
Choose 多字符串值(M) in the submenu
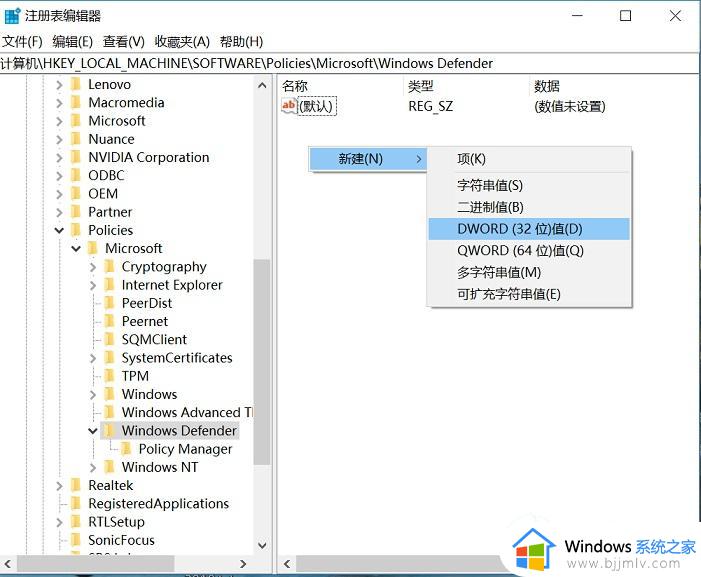pos(529,272)
